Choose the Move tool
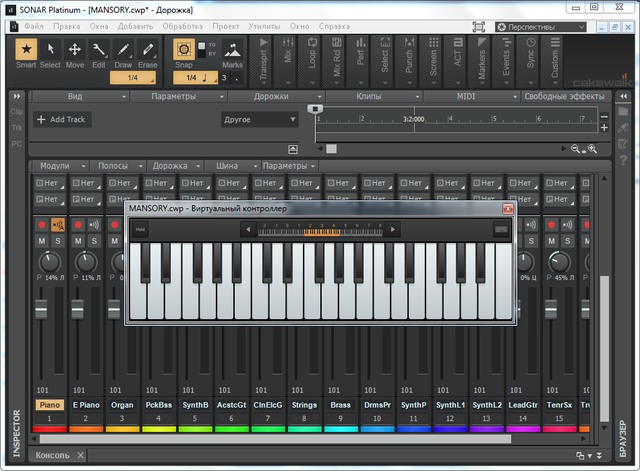Image resolution: width=640 pixels, height=471 pixels. coord(75,51)
